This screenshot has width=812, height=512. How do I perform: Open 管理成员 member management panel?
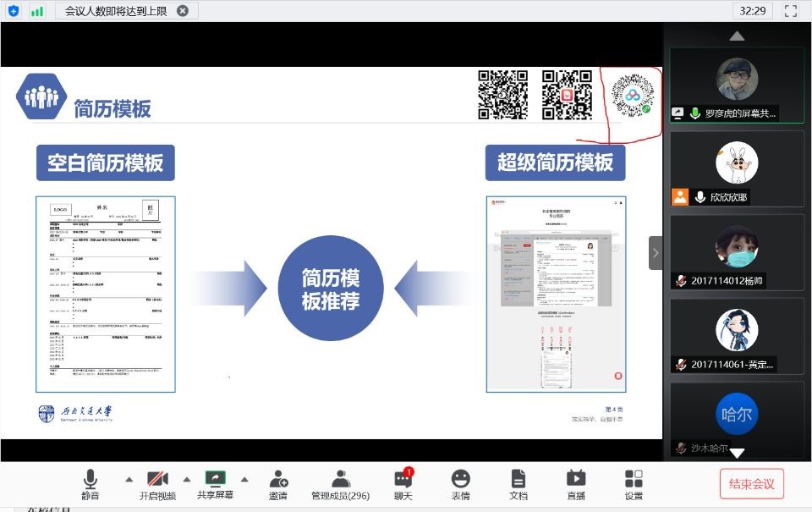[340, 485]
